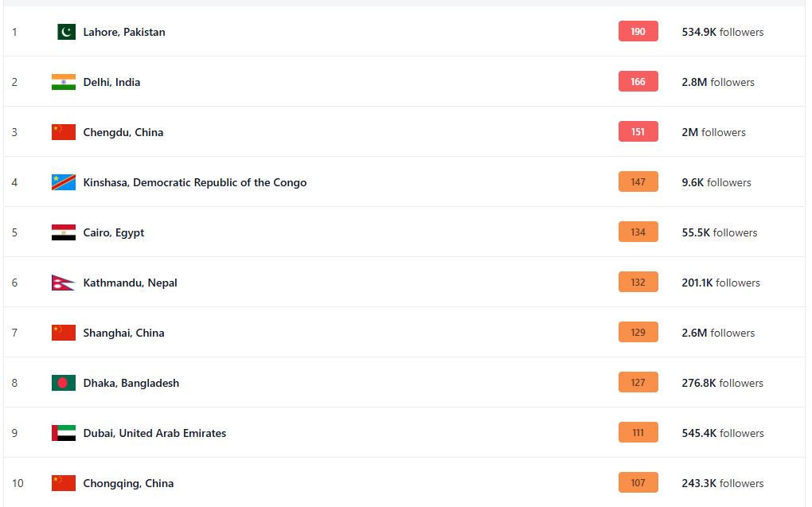Click the 111 AQI badge for Dubai
The height and width of the screenshot is (507, 812).
[638, 432]
